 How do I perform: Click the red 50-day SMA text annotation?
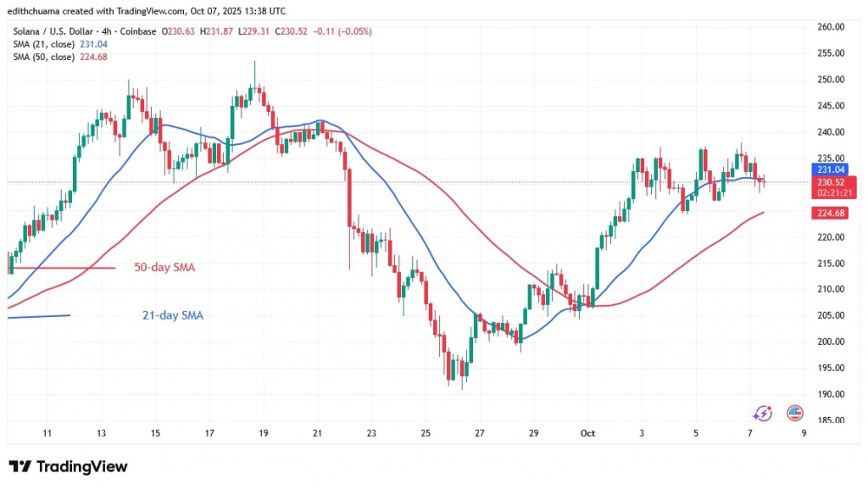point(165,268)
